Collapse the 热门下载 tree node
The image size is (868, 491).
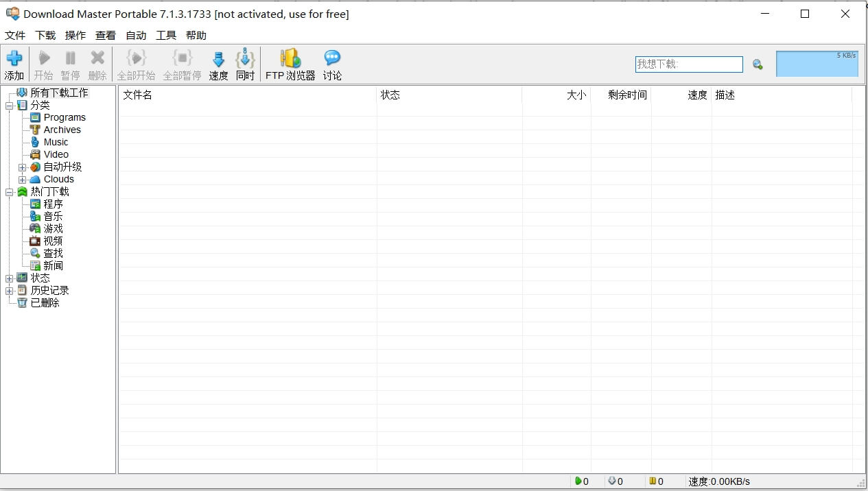pos(9,192)
